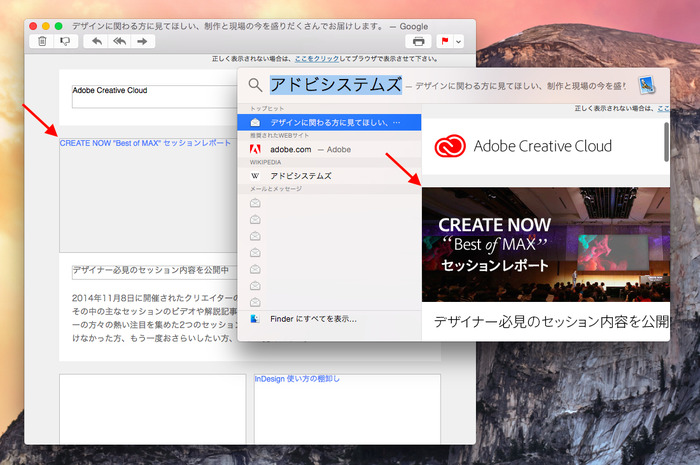Click the Mail app icon in the Spotlight bar
The image size is (700, 465).
pyautogui.click(x=646, y=85)
